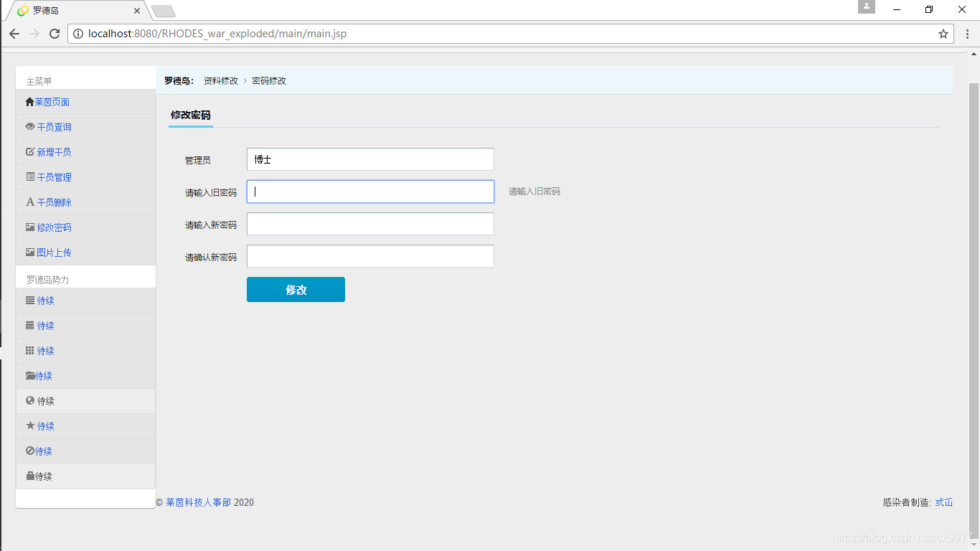Viewport: 980px width, 551px height.
Task: Open 新增干员 menu link
Action: 55,152
